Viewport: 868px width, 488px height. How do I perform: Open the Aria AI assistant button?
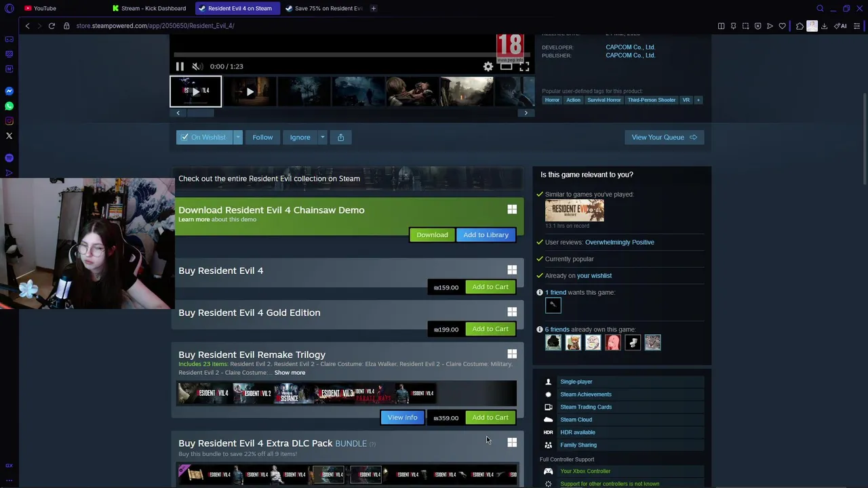840,26
